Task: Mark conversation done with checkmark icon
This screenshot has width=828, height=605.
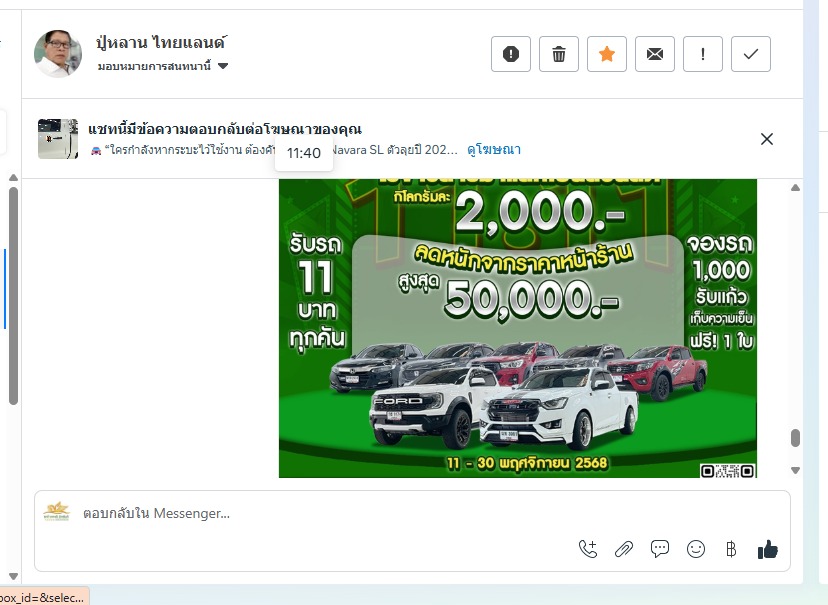Action: point(751,54)
